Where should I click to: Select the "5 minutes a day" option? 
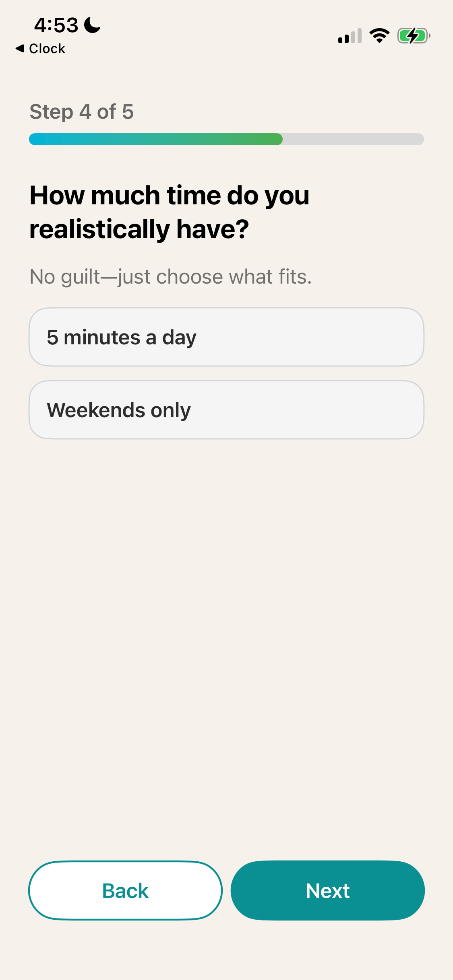pos(226,337)
